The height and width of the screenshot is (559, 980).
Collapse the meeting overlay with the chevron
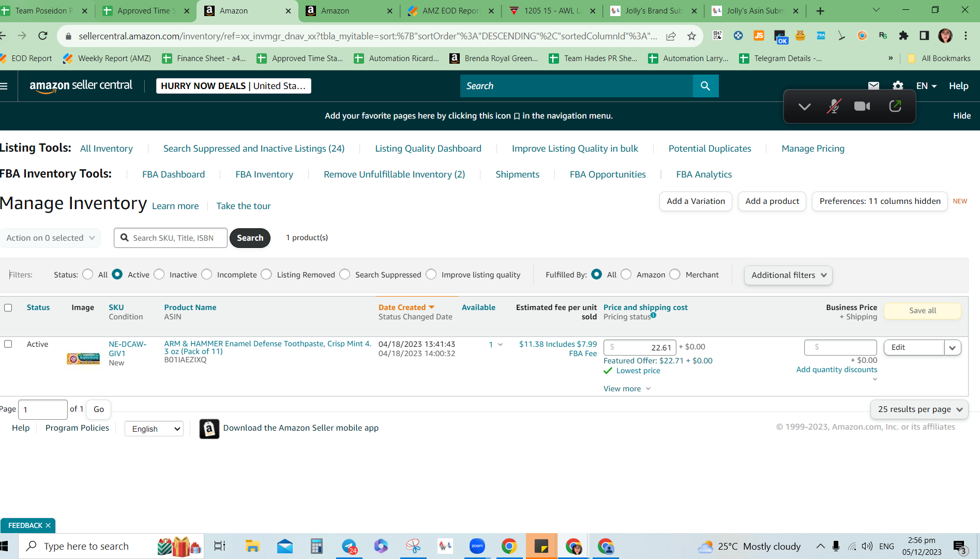804,107
